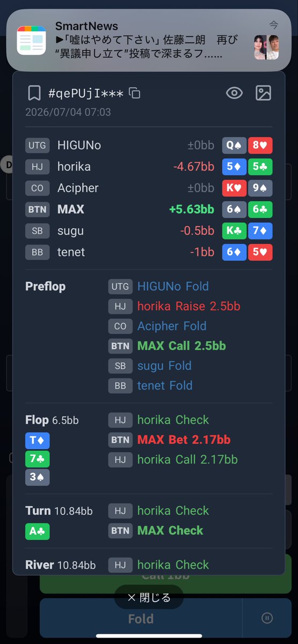Click the Flop 6.5bb heading
298x644 pixels.
click(52, 420)
